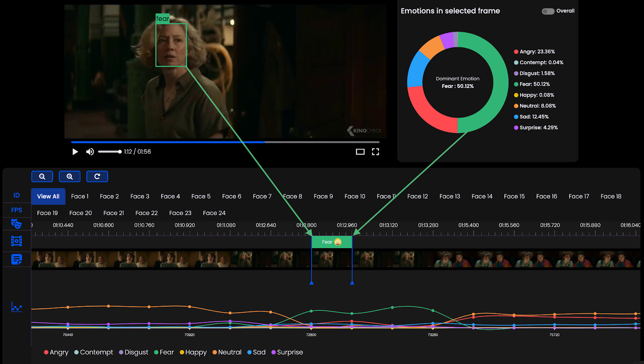Viewport: 644px width, 364px height.
Task: Seek on the video progress bar
Action: [x=225, y=142]
